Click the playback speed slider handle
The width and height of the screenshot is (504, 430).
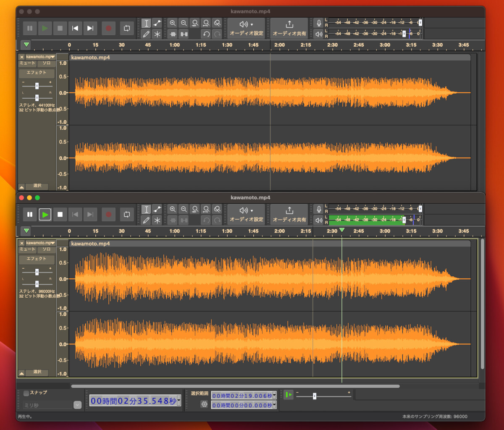click(315, 396)
